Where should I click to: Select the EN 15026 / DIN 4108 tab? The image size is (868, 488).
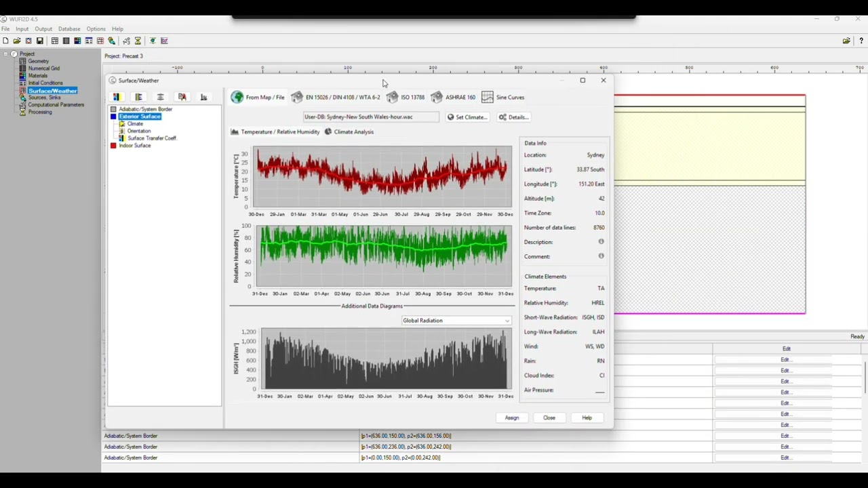pos(336,97)
